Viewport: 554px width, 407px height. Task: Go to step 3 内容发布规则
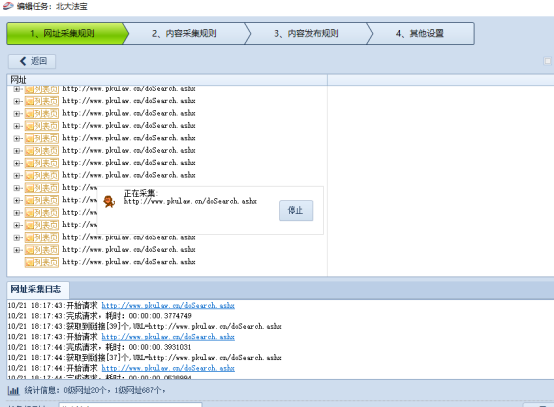306,34
